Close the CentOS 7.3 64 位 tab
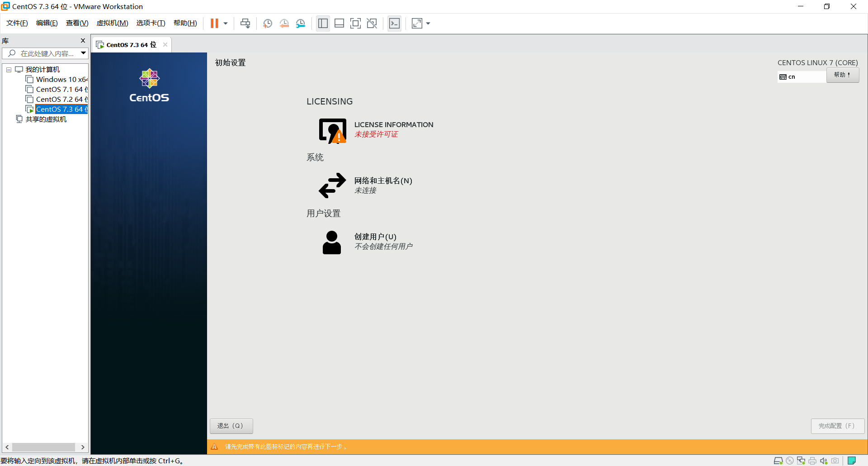Image resolution: width=868 pixels, height=466 pixels. (165, 44)
